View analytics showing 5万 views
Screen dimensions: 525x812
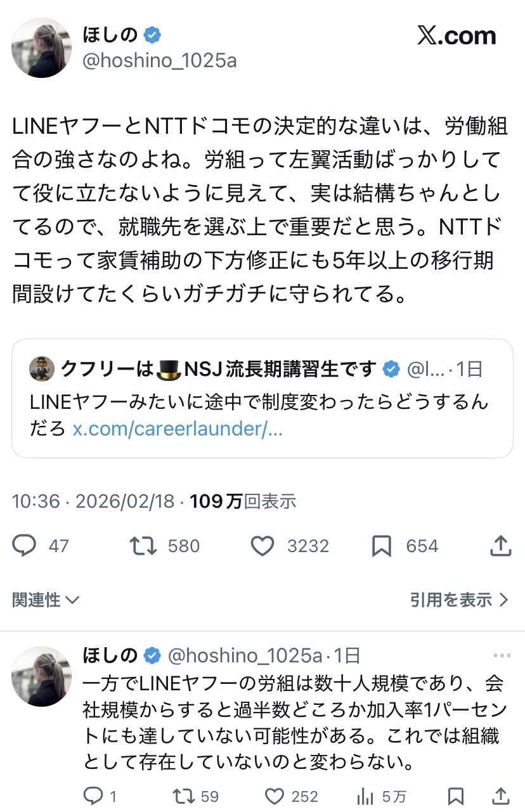click(x=365, y=796)
